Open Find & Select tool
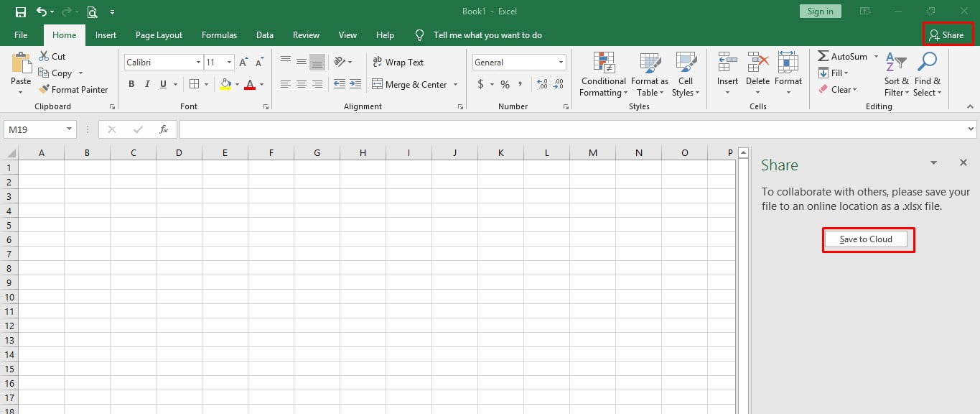The height and width of the screenshot is (414, 980). tap(928, 75)
